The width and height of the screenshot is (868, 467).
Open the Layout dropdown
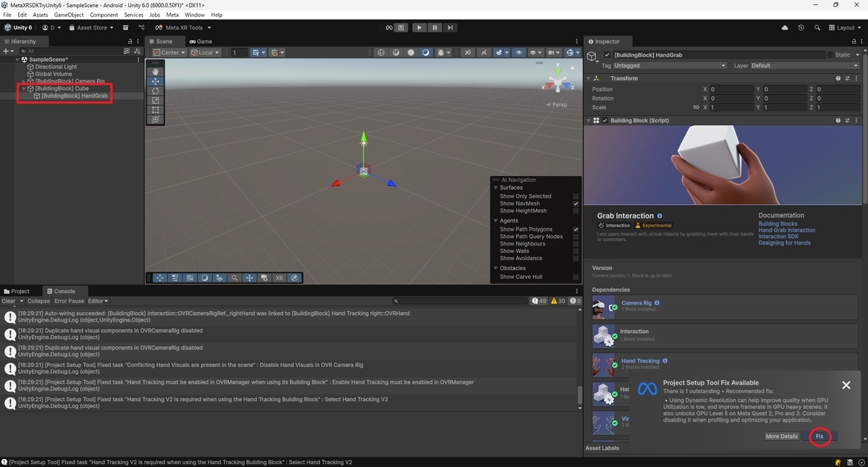(846, 28)
